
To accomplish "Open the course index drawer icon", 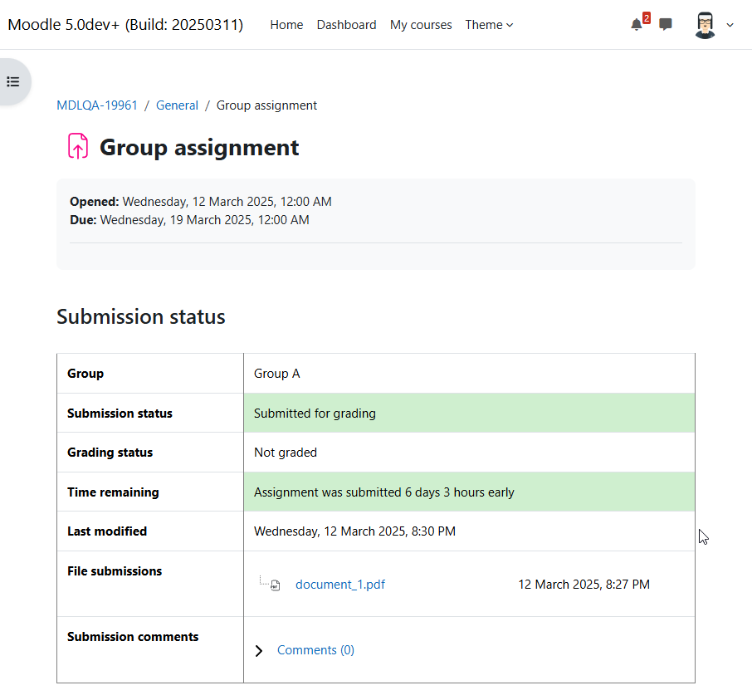I will [x=13, y=81].
